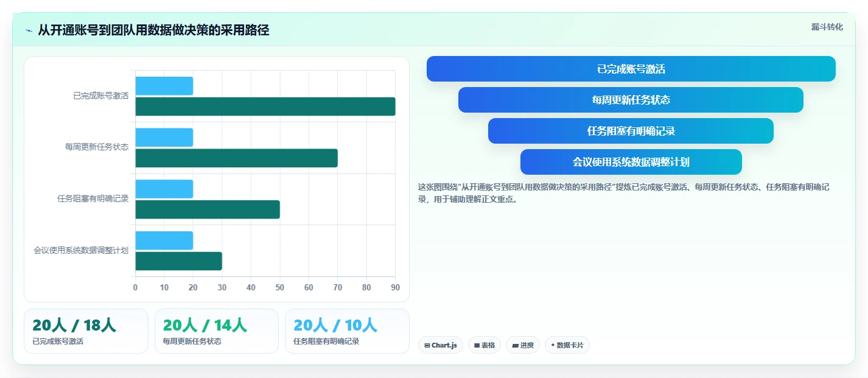The width and height of the screenshot is (868, 378).
Task: Click the light blue bar for 任务阻塞有明确记录
Action: (x=164, y=189)
